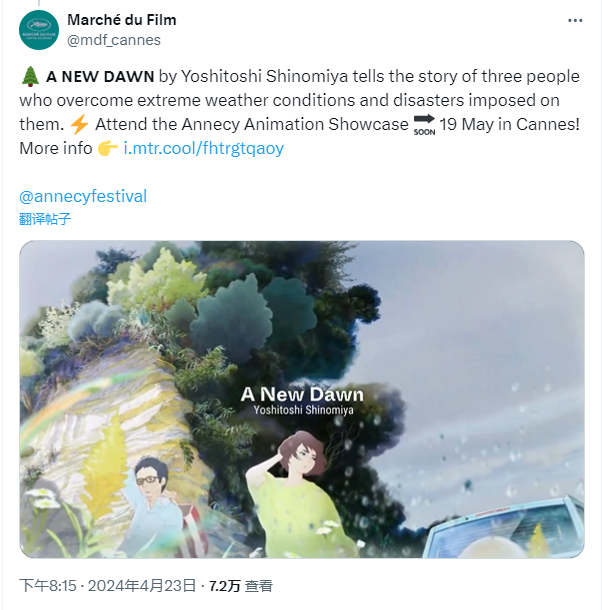Open the Marché du Film profile avatar

39,30
